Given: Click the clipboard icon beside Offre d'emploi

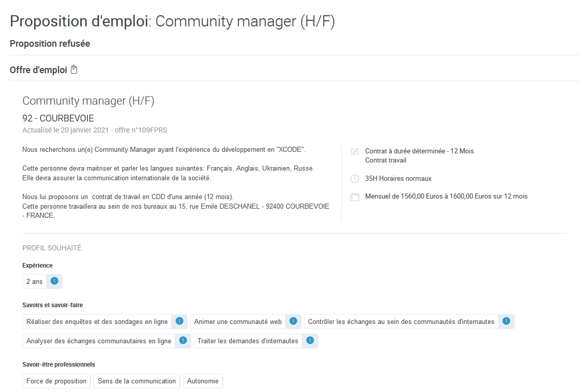Looking at the screenshot, I should (x=74, y=70).
